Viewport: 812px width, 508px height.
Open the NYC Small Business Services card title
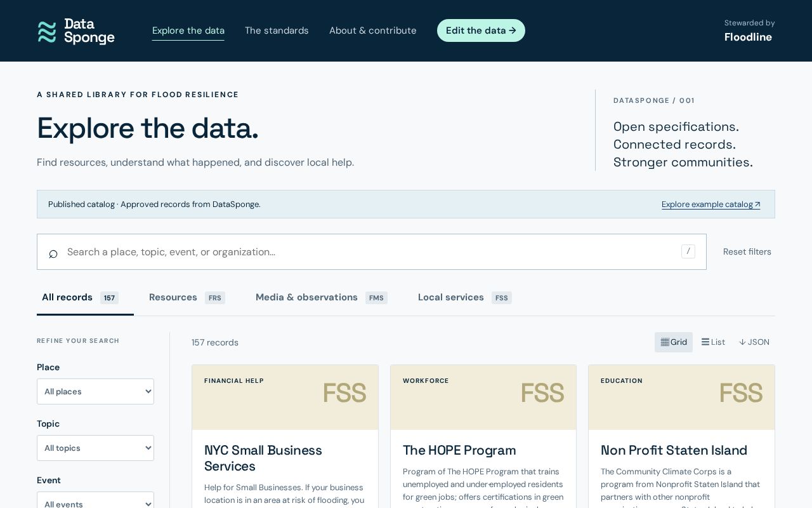coord(263,458)
